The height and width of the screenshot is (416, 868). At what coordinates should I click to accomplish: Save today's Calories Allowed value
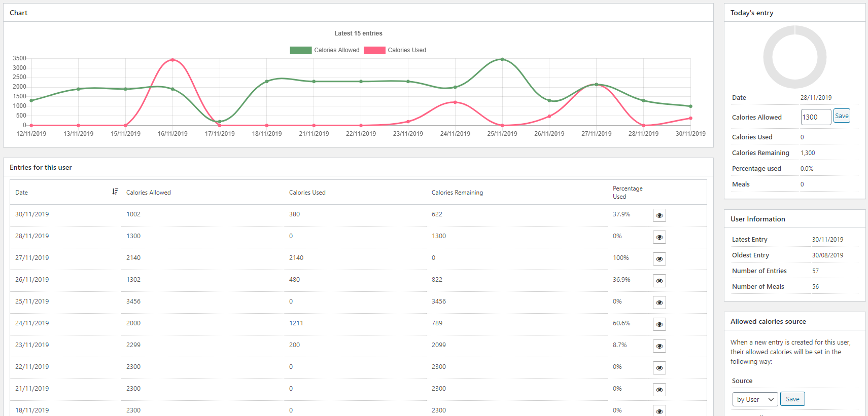click(x=842, y=116)
